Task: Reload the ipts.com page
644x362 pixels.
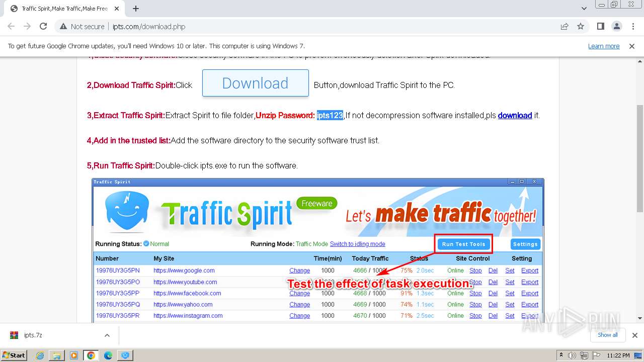Action: coord(43,27)
